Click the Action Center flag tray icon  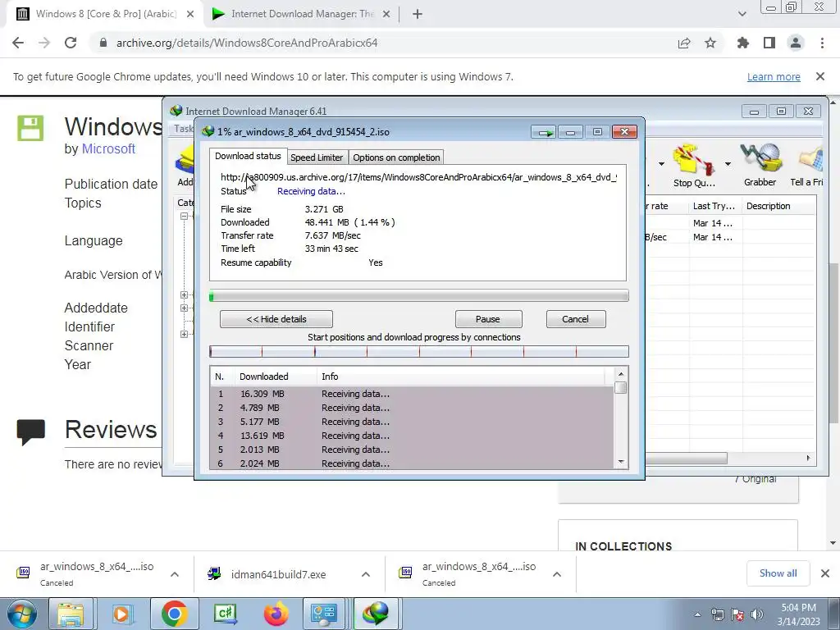[737, 615]
